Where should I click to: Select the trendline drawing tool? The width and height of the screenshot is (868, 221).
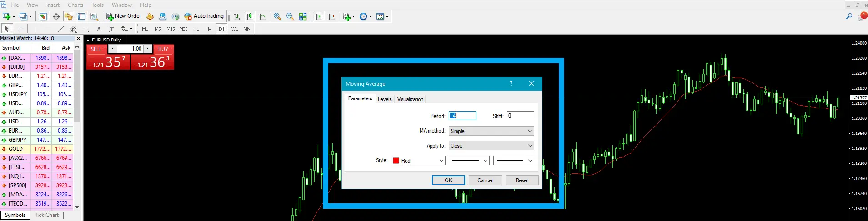(60, 29)
